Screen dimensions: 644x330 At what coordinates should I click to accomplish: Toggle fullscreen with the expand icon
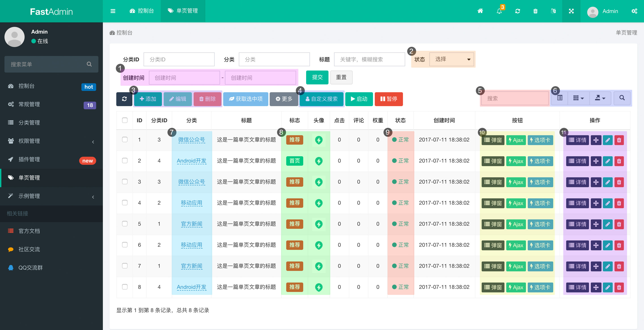tap(571, 11)
